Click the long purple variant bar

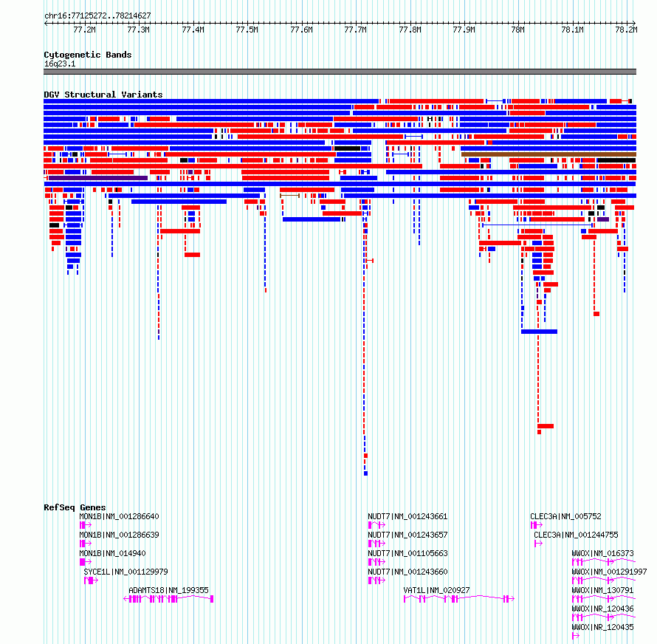tap(98, 178)
